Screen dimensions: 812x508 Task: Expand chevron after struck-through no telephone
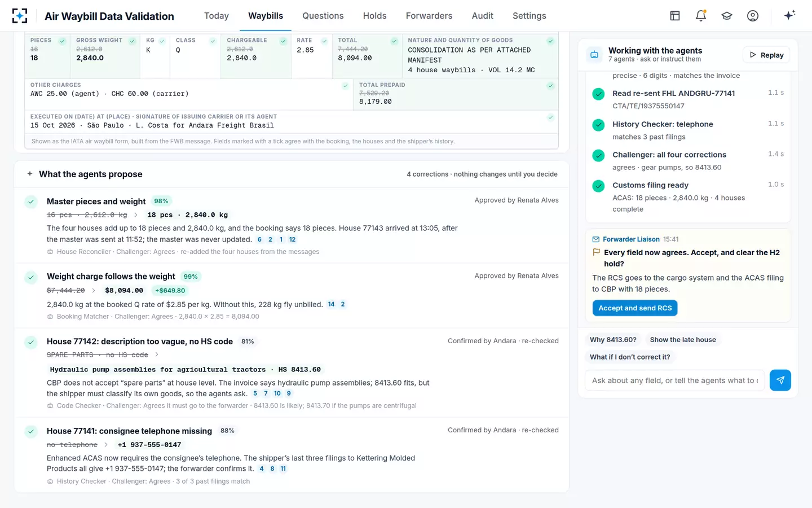[x=106, y=445]
